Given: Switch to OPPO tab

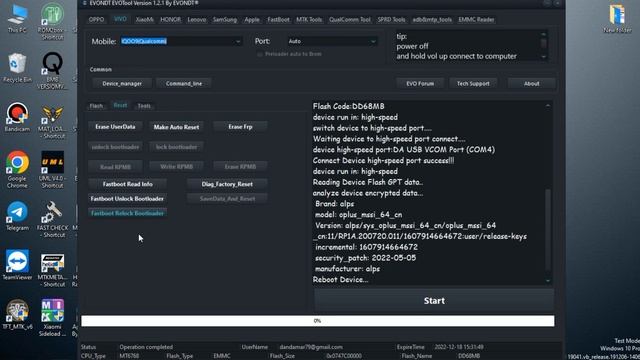Looking at the screenshot, I should 96,20.
